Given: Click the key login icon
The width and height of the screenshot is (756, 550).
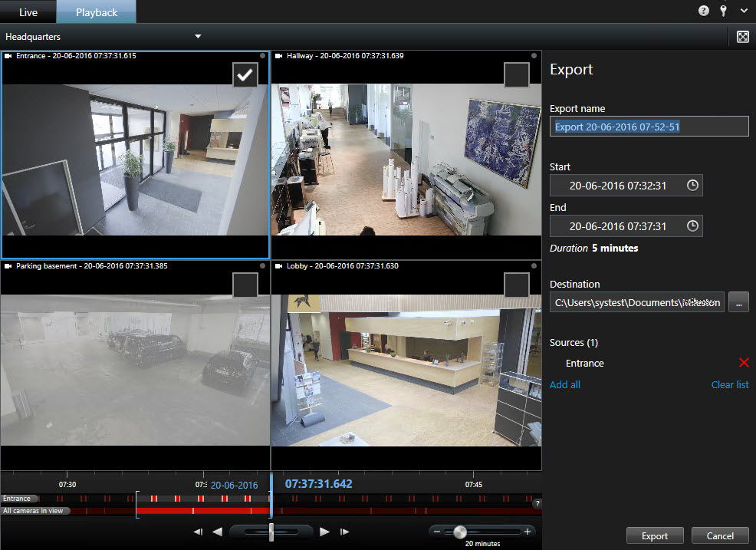Looking at the screenshot, I should click(723, 11).
